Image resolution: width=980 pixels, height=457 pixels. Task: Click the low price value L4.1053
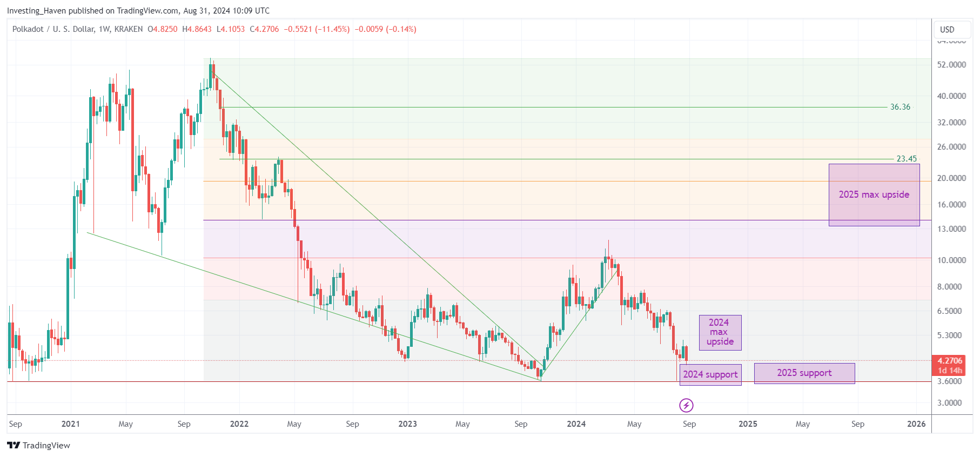tap(231, 29)
